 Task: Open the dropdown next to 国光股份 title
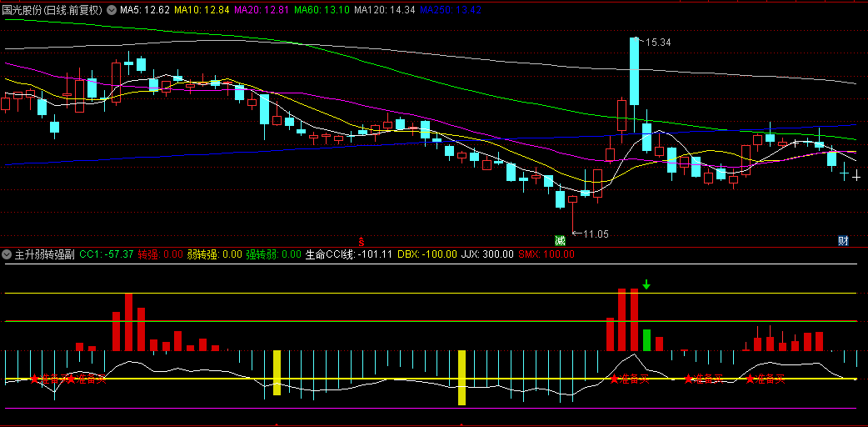(112, 10)
